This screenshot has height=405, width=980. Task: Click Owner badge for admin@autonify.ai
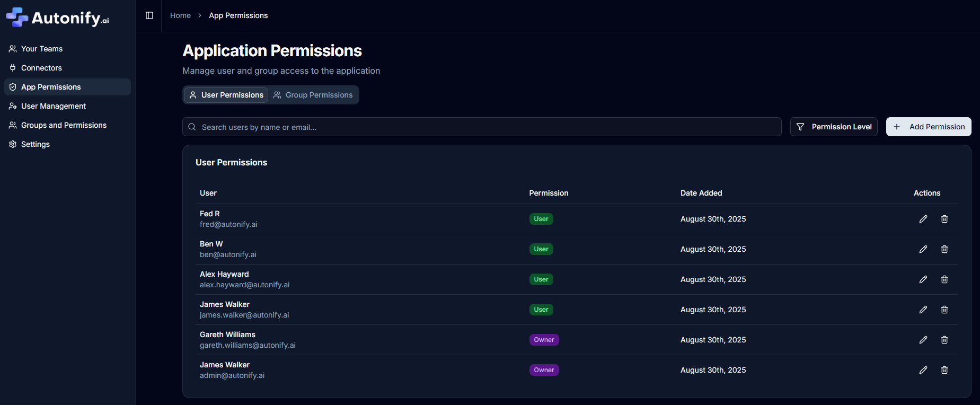(544, 370)
